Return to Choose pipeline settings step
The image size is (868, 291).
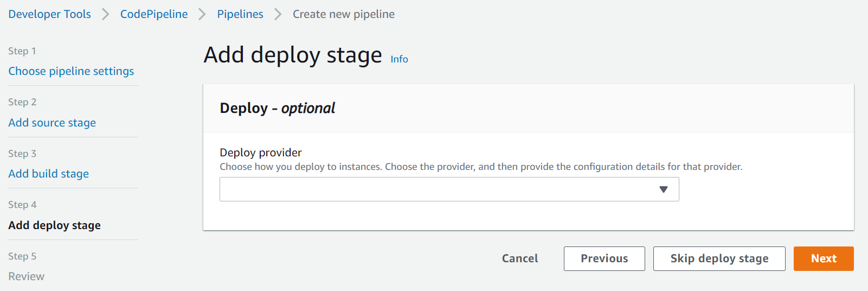[x=71, y=71]
